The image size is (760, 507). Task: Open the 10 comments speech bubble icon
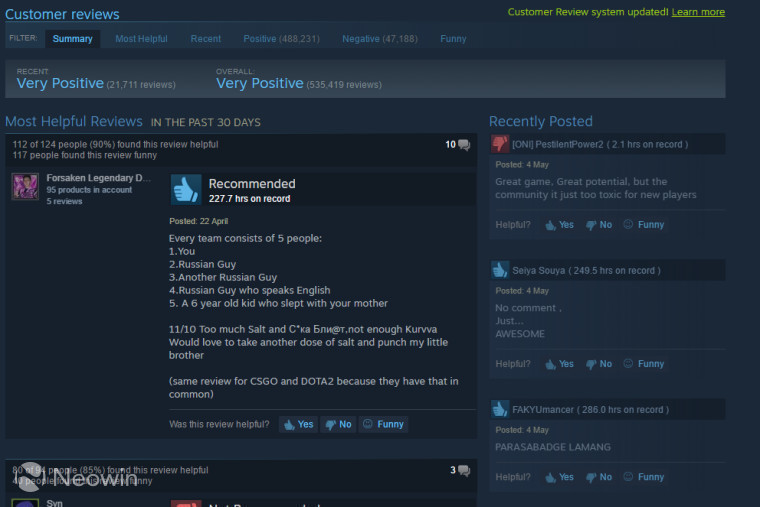click(464, 144)
